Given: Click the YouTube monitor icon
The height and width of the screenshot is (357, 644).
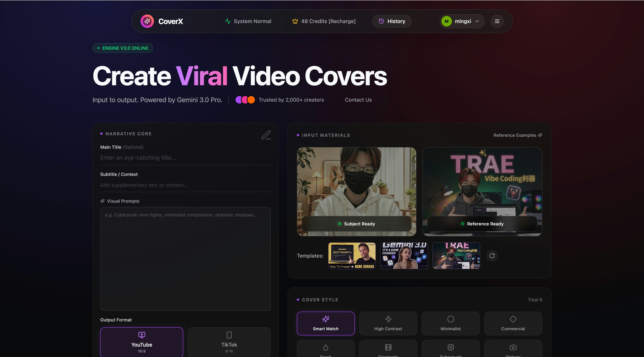Looking at the screenshot, I should 142,335.
